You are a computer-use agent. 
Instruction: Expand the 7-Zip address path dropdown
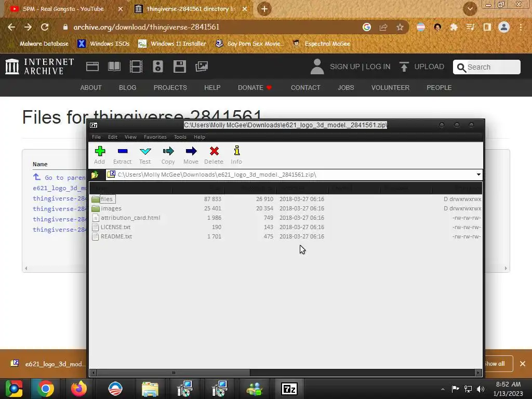(478, 175)
